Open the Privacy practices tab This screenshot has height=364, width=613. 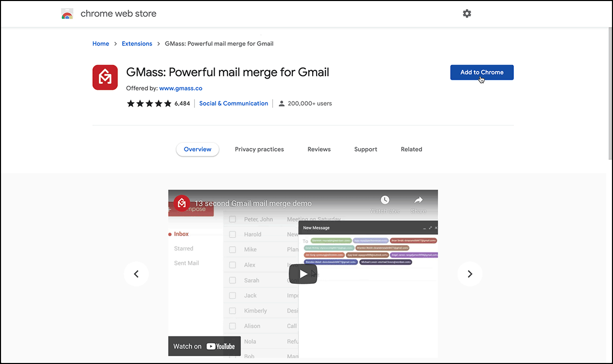point(259,149)
